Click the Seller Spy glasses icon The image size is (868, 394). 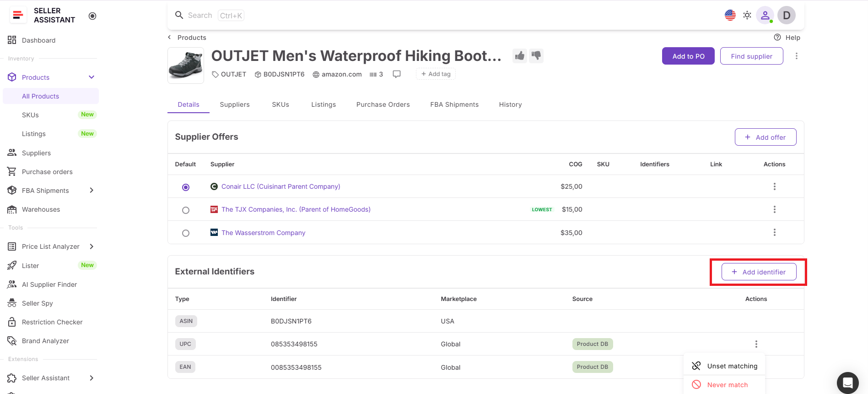[x=12, y=303]
